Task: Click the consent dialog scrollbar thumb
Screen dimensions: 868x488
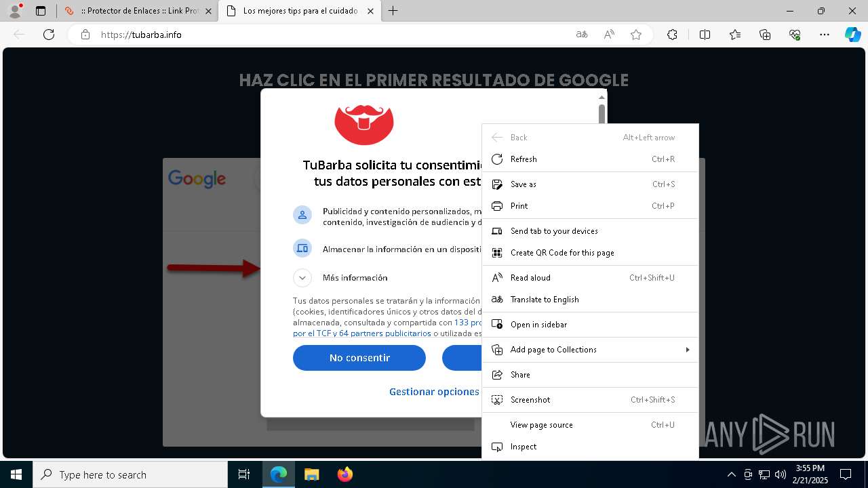Action: (601, 115)
